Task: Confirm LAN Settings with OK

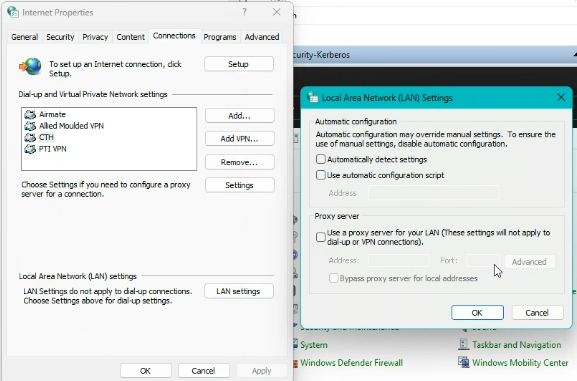Action: coord(477,313)
